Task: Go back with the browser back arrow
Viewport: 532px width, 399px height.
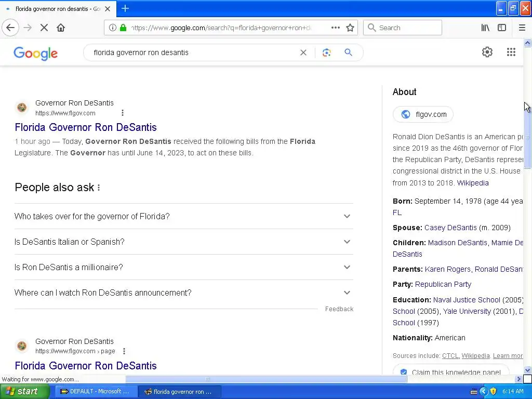Action: coord(10,28)
